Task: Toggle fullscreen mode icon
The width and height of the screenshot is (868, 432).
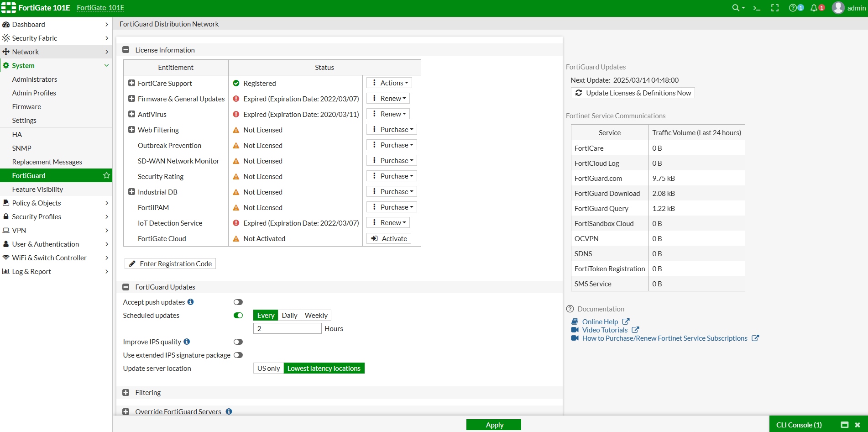Action: click(775, 8)
